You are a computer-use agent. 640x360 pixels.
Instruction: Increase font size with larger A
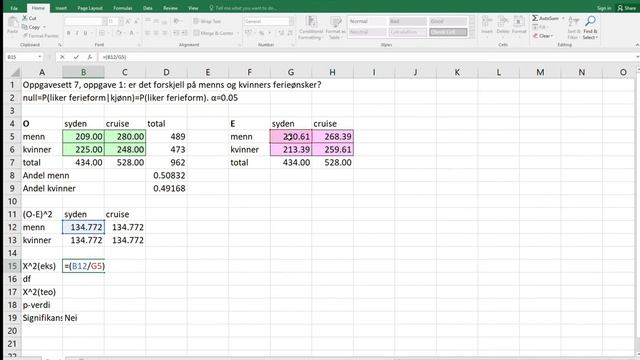tap(128, 21)
